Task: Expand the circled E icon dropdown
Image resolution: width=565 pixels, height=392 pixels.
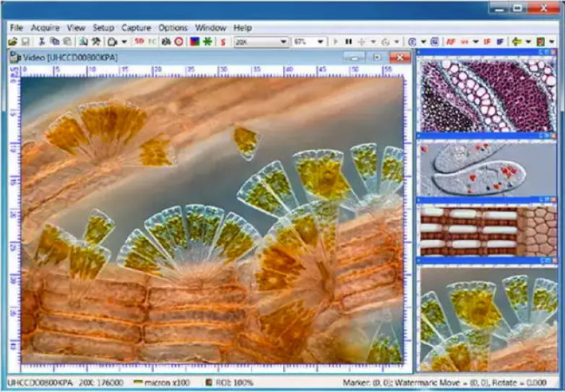Action: (423, 42)
